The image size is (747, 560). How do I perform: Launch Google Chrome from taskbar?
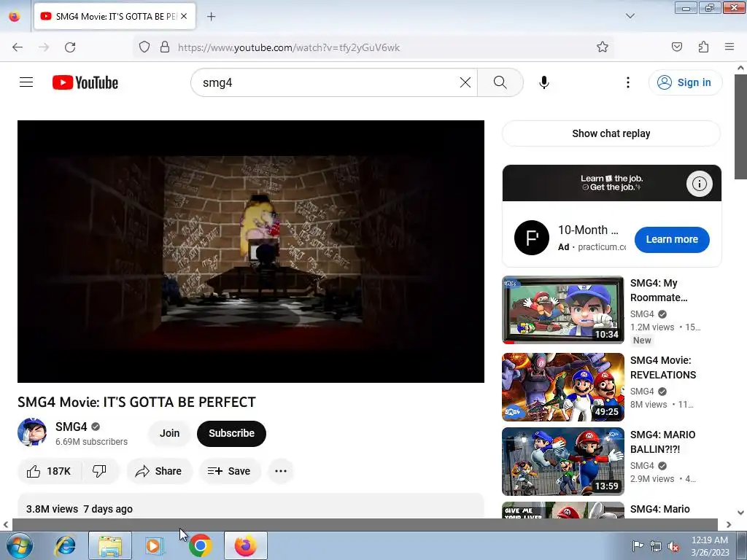pos(200,545)
